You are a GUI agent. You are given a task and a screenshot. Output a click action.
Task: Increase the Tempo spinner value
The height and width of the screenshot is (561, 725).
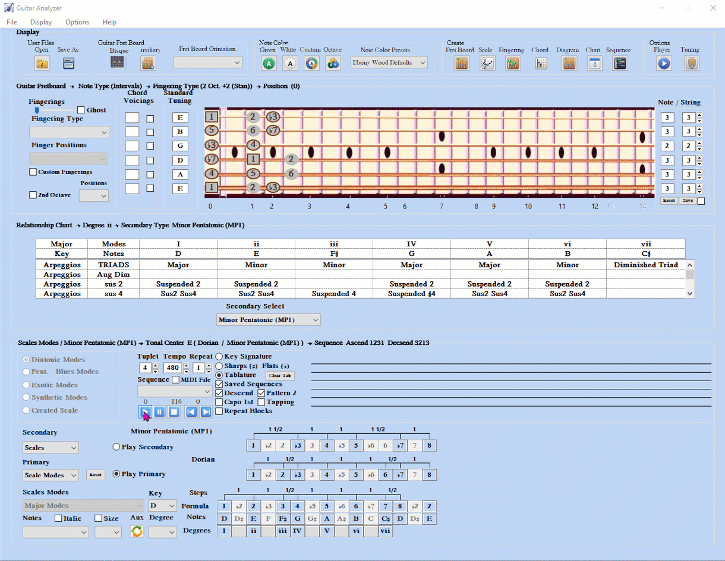pos(186,365)
